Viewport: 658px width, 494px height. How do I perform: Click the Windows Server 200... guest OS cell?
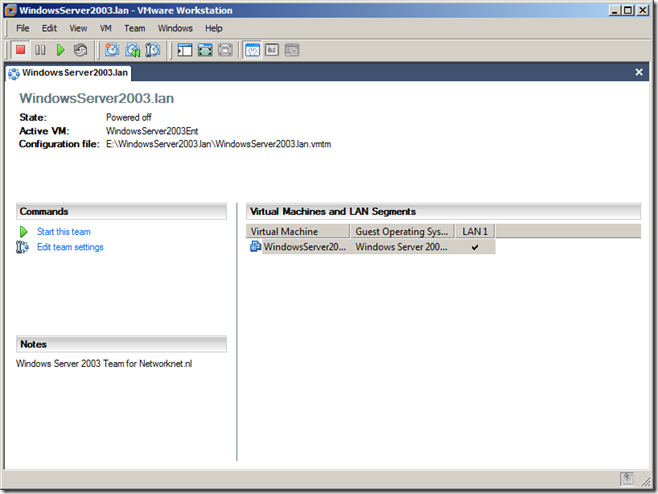(x=401, y=247)
